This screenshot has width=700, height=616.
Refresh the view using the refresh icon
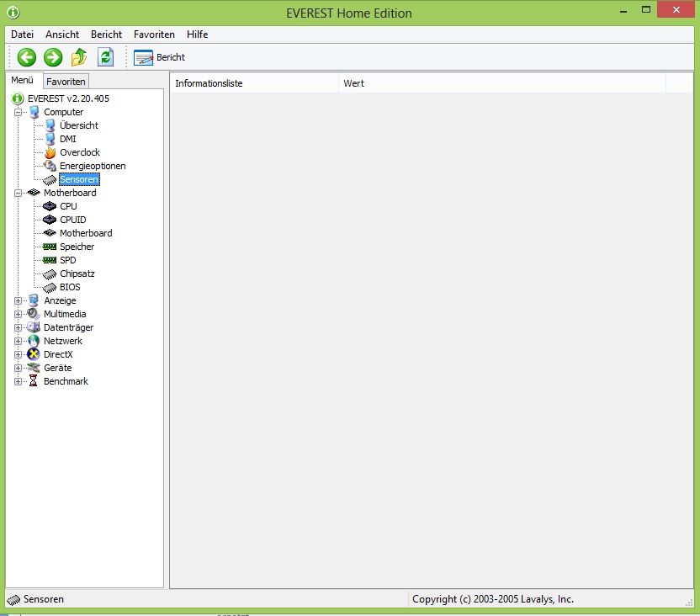click(106, 57)
